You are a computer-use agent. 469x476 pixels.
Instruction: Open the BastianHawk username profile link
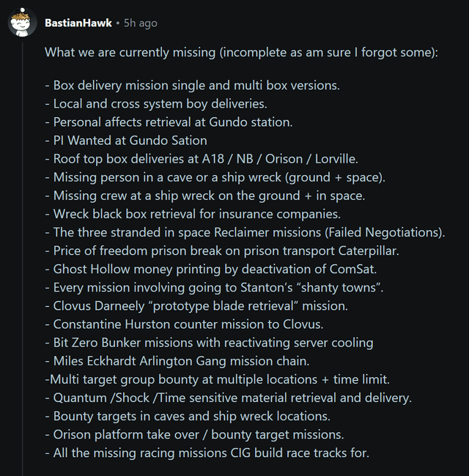pyautogui.click(x=78, y=23)
